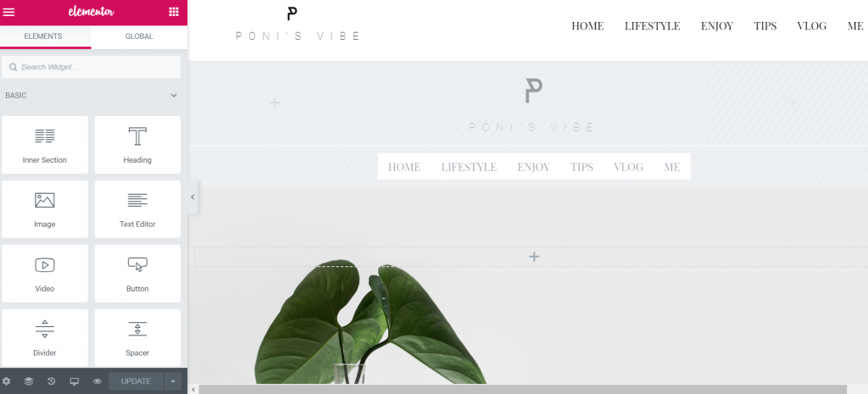
Task: Select the Spacer widget
Action: click(137, 337)
